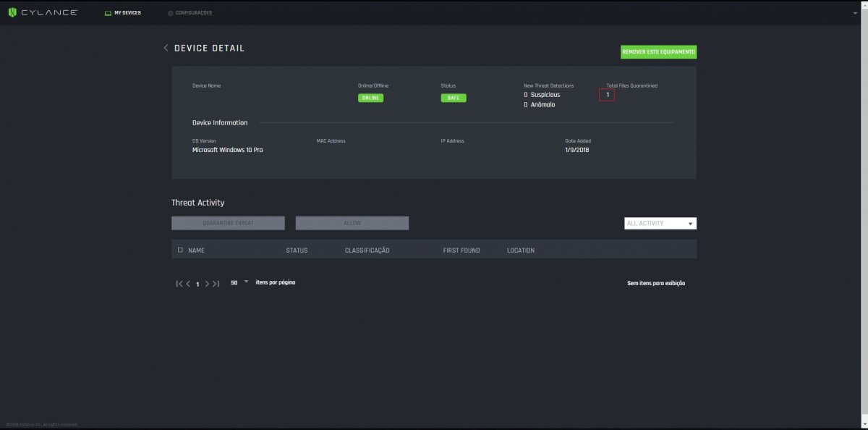This screenshot has width=868, height=430.
Task: Click the gear icon beside Configurações
Action: pyautogui.click(x=171, y=13)
